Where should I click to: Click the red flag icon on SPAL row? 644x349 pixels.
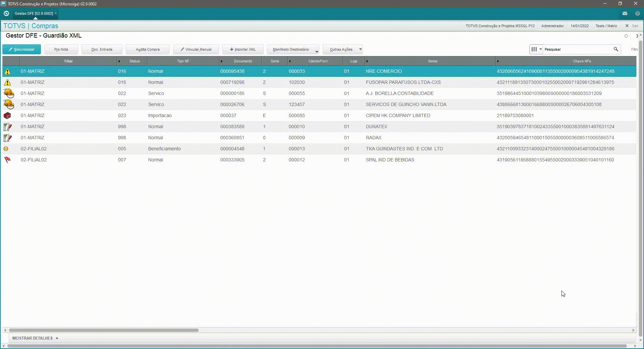7,160
